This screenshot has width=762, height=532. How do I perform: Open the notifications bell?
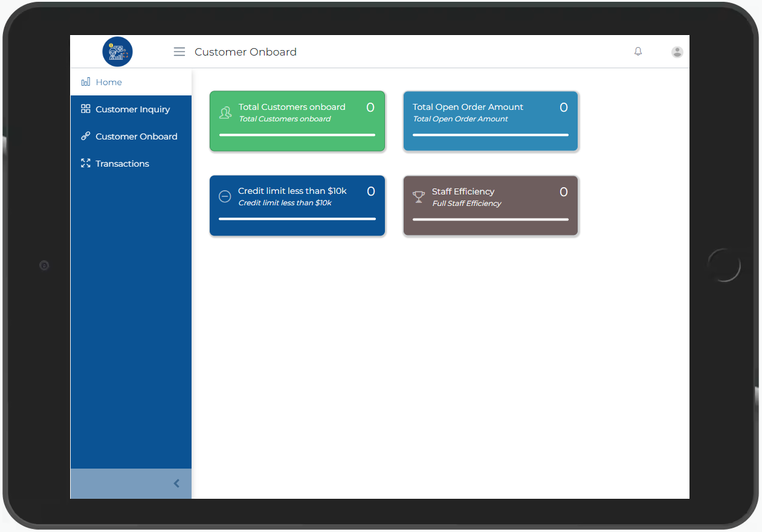pyautogui.click(x=638, y=52)
